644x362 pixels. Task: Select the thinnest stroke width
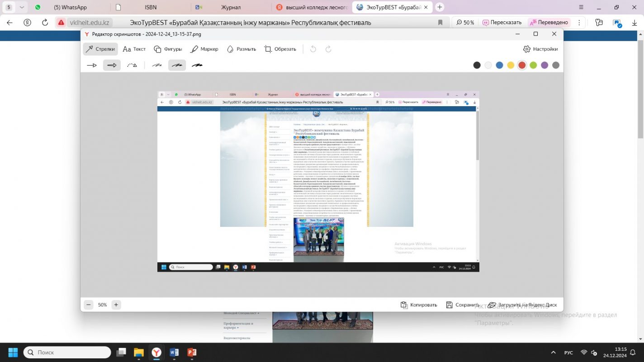click(x=156, y=65)
